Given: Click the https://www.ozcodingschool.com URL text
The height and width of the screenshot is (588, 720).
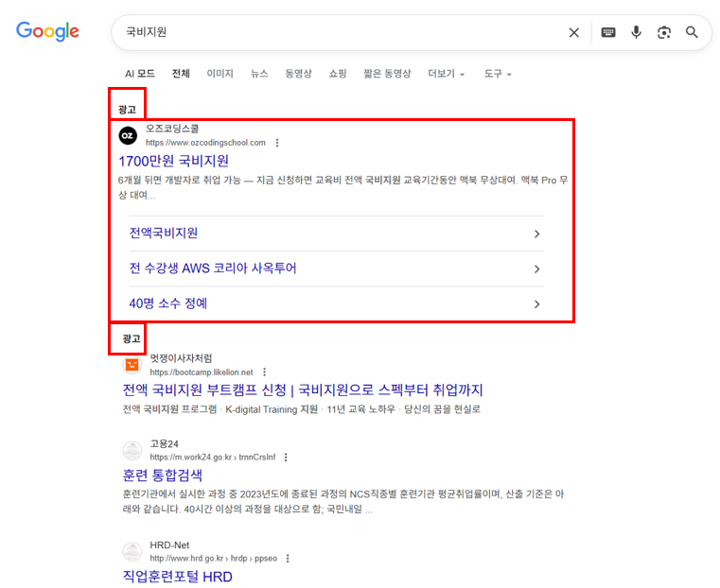Looking at the screenshot, I should coord(205,143).
